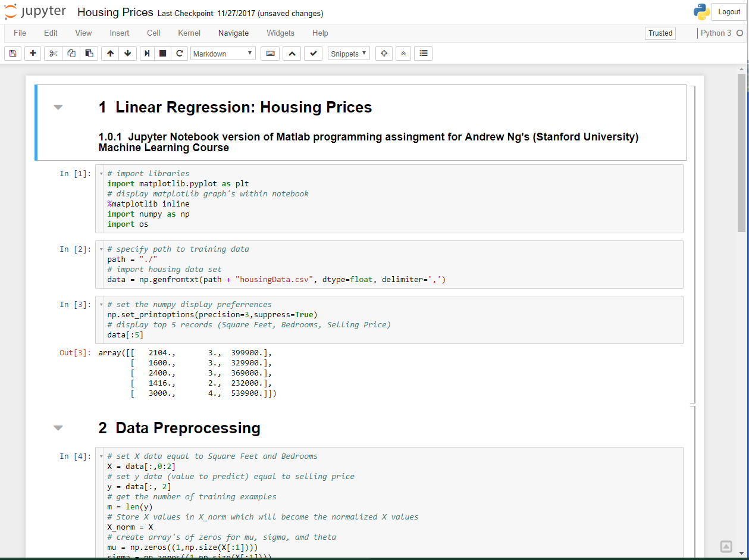The width and height of the screenshot is (749, 560).
Task: Open the Kernel menu
Action: coord(189,33)
